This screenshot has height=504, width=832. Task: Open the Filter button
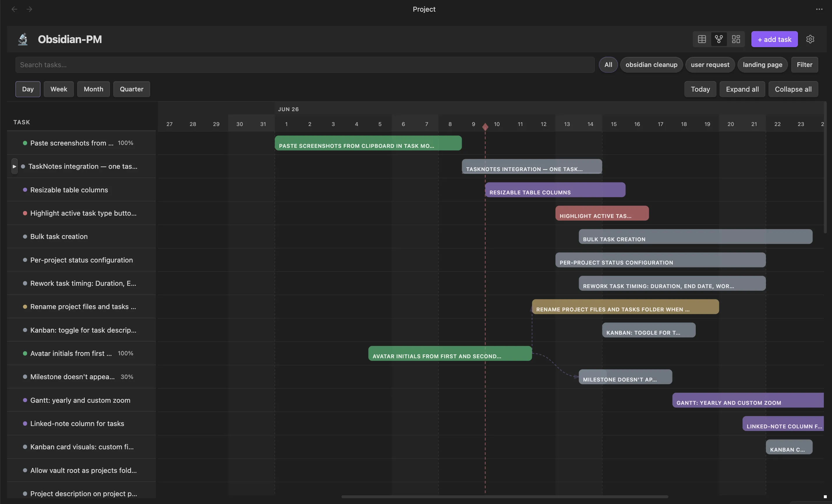click(x=804, y=65)
